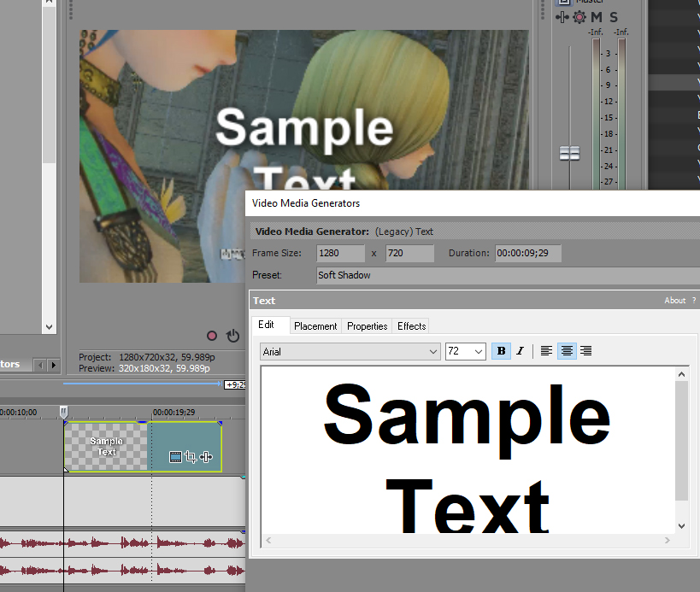The image size is (700, 592).
Task: Open help with the ? icon
Action: coord(694,301)
